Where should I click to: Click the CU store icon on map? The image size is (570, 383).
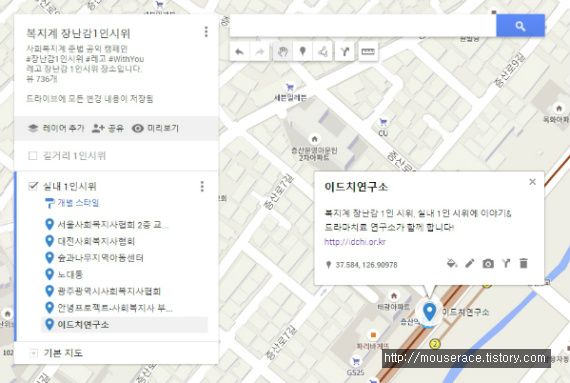(x=383, y=122)
